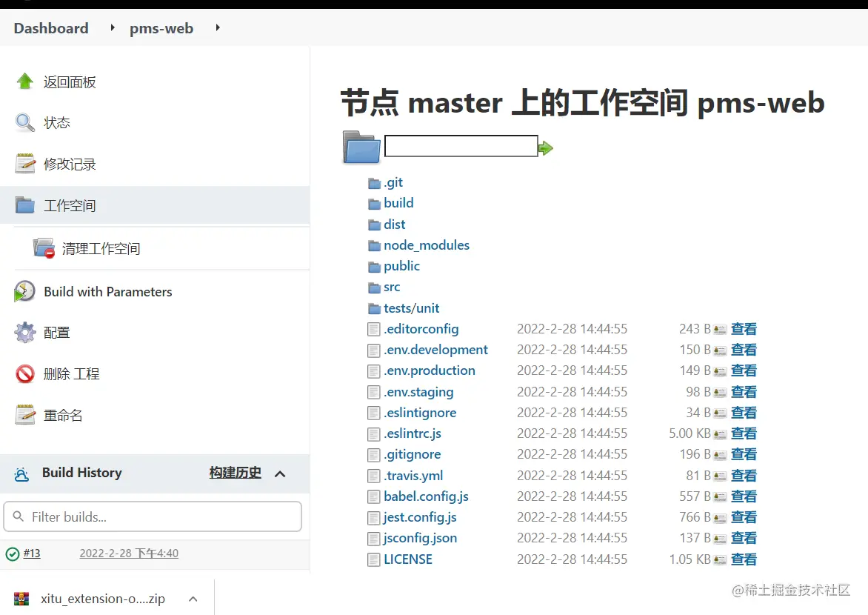868x615 pixels.
Task: Click the file icon beside LICENSE
Action: pos(374,559)
